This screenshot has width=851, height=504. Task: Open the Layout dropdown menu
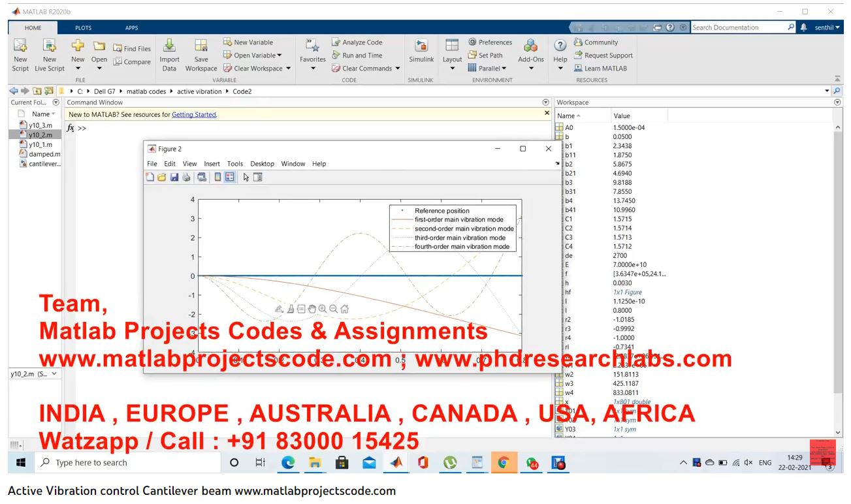point(452,69)
